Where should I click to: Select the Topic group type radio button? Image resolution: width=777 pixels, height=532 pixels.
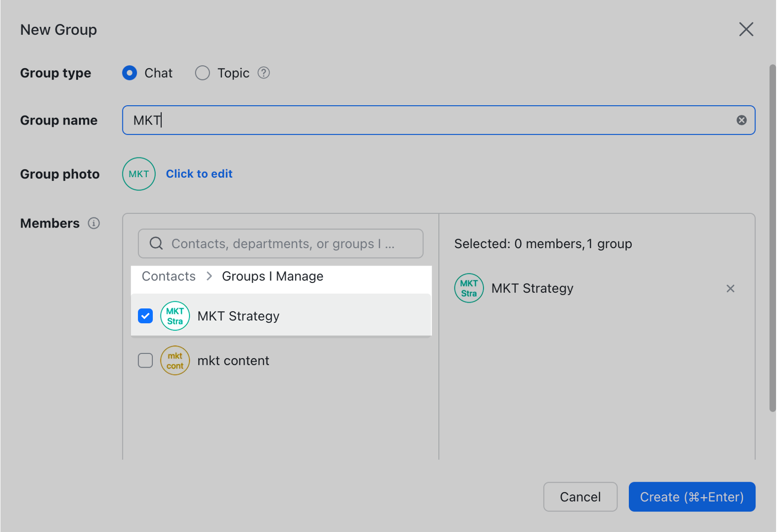[x=202, y=73]
